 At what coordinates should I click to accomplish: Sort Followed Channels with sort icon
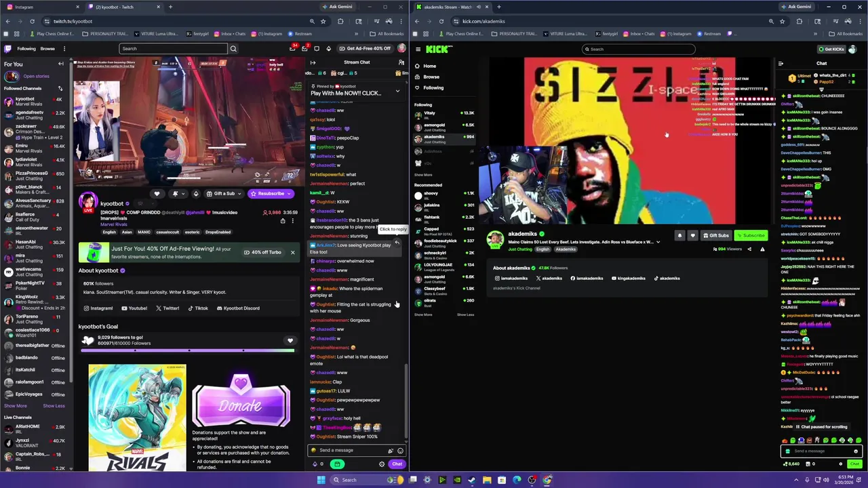click(60, 88)
